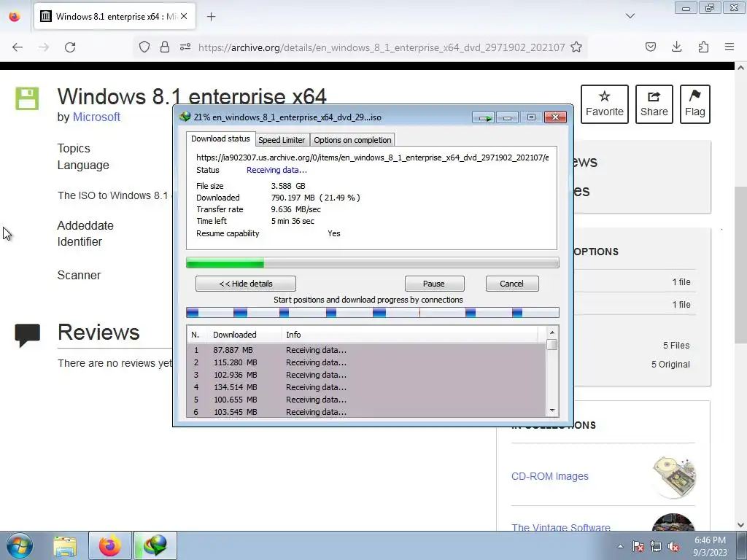Click the Favorite star button
Image resolution: width=747 pixels, height=560 pixels.
605,104
